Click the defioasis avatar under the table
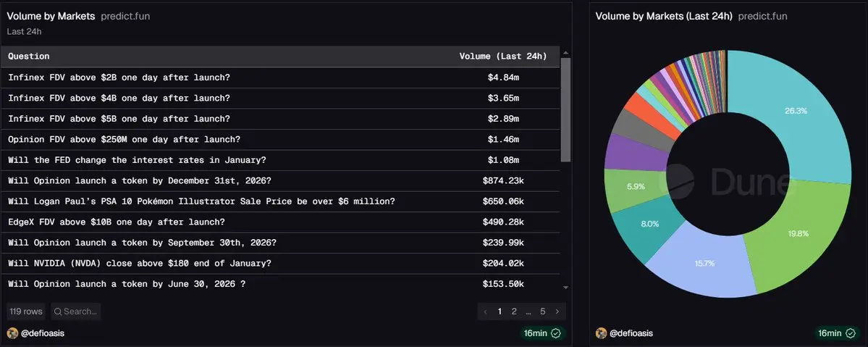This screenshot has width=868, height=347. click(x=12, y=333)
